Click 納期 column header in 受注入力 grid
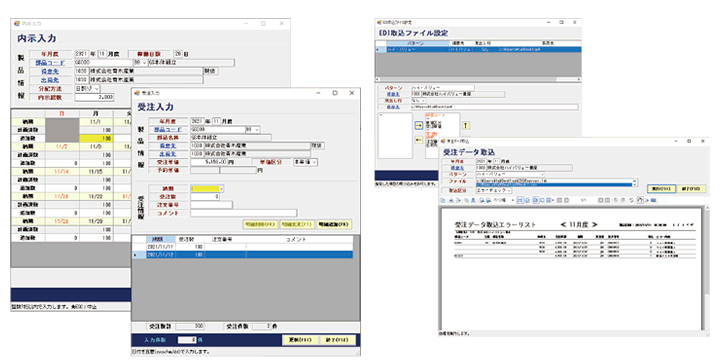The width and height of the screenshot is (720, 360). tap(161, 240)
